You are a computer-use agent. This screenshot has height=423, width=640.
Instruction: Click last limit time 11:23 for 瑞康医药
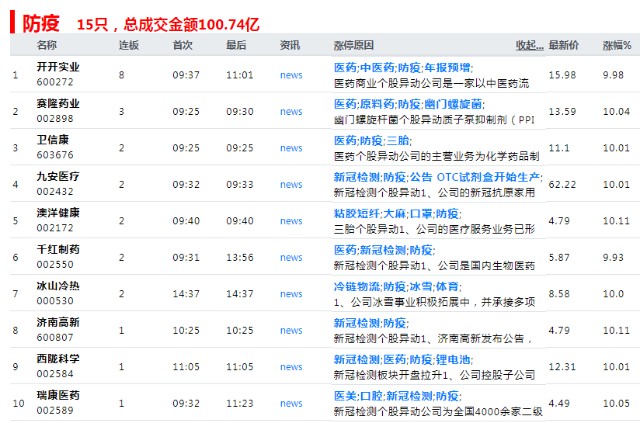tap(240, 403)
